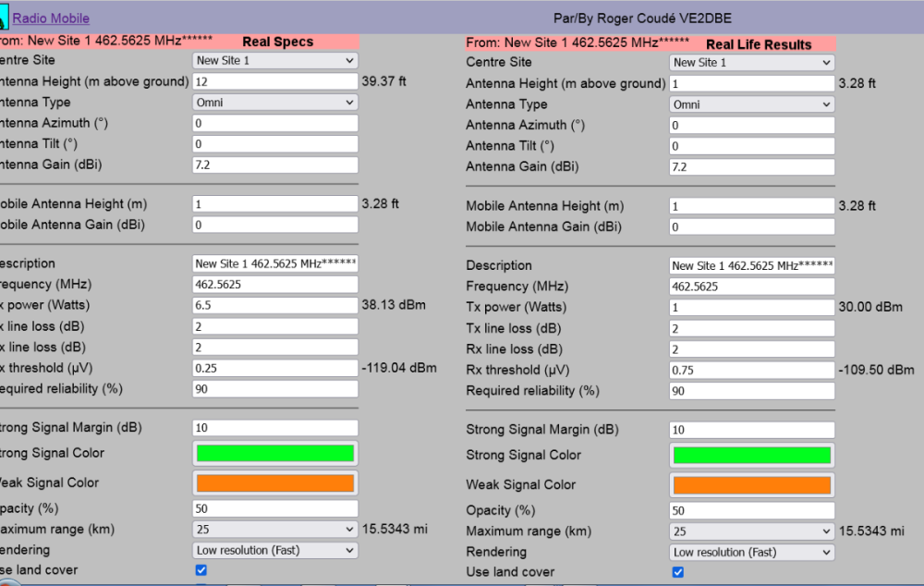Open the Radio Mobile link
The width and height of the screenshot is (924, 586).
51,18
